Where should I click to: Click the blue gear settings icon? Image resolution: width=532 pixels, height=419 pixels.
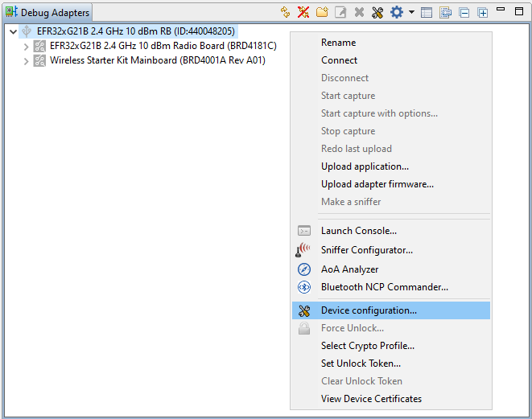396,13
